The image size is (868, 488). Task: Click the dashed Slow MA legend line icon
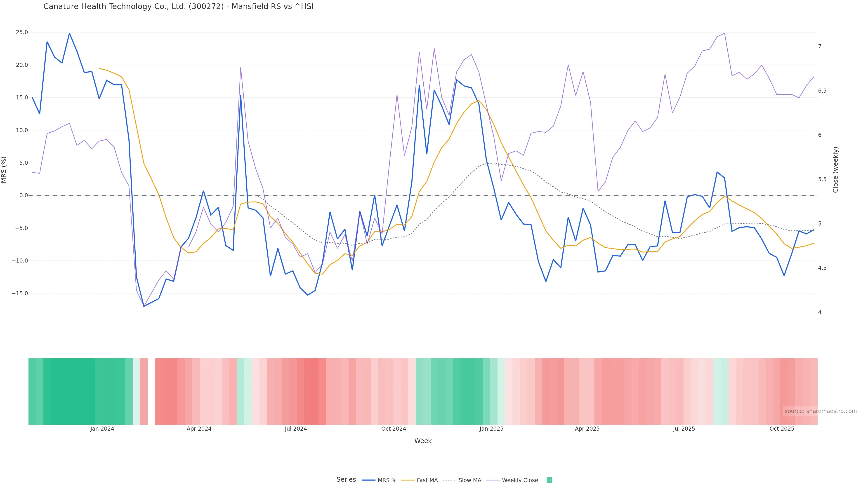click(x=449, y=480)
